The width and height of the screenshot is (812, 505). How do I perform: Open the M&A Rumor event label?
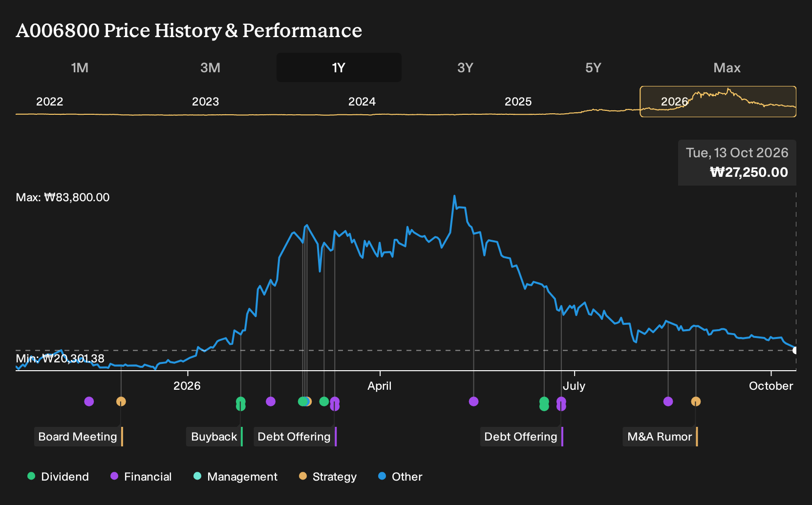[x=660, y=437]
